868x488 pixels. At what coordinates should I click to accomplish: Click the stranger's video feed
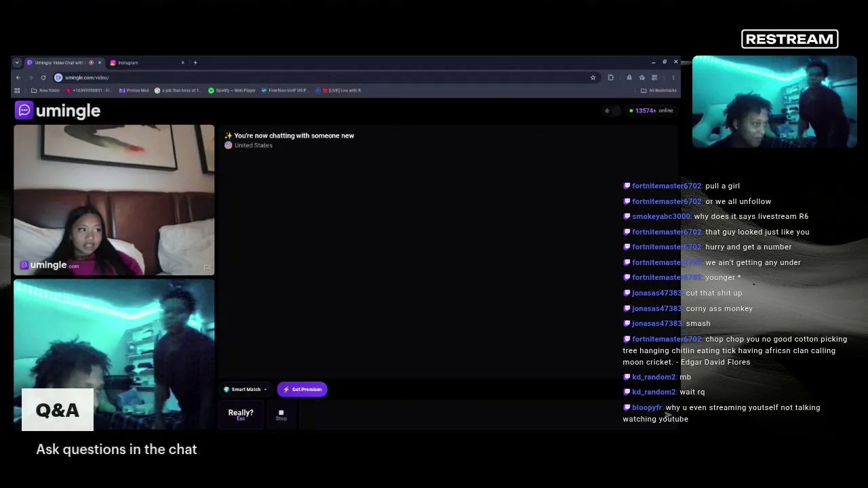click(x=114, y=200)
